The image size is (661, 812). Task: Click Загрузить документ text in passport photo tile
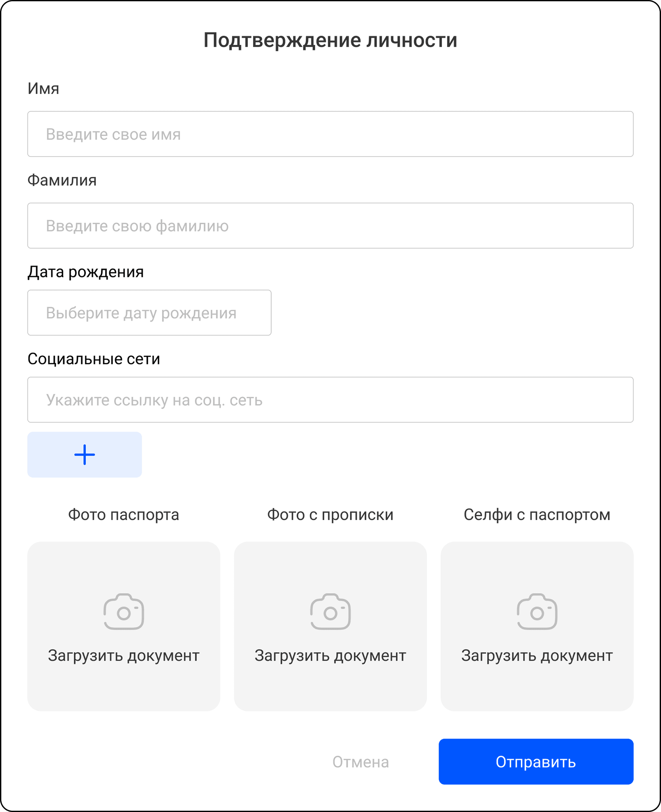(x=124, y=655)
